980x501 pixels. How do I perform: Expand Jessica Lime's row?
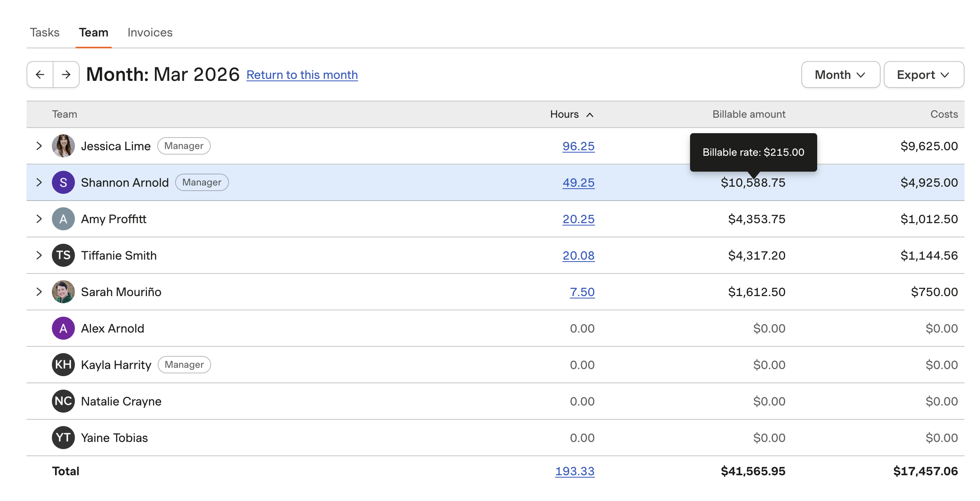pos(39,146)
